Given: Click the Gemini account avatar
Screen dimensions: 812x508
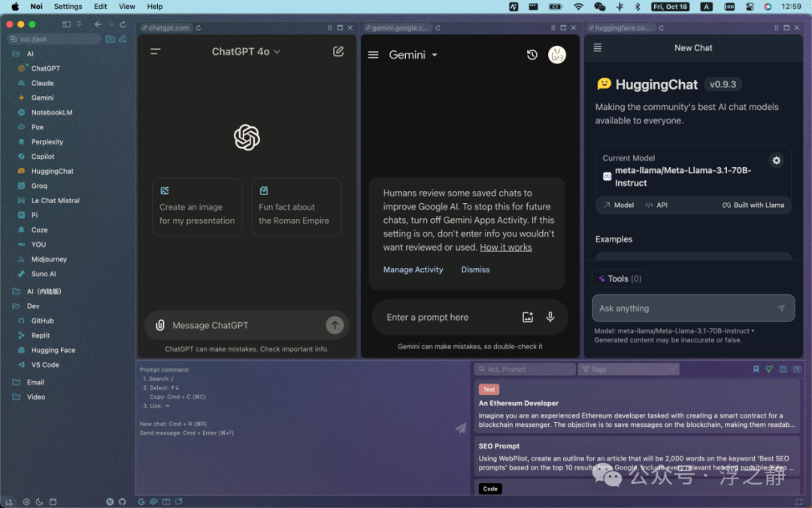Looking at the screenshot, I should 557,54.
